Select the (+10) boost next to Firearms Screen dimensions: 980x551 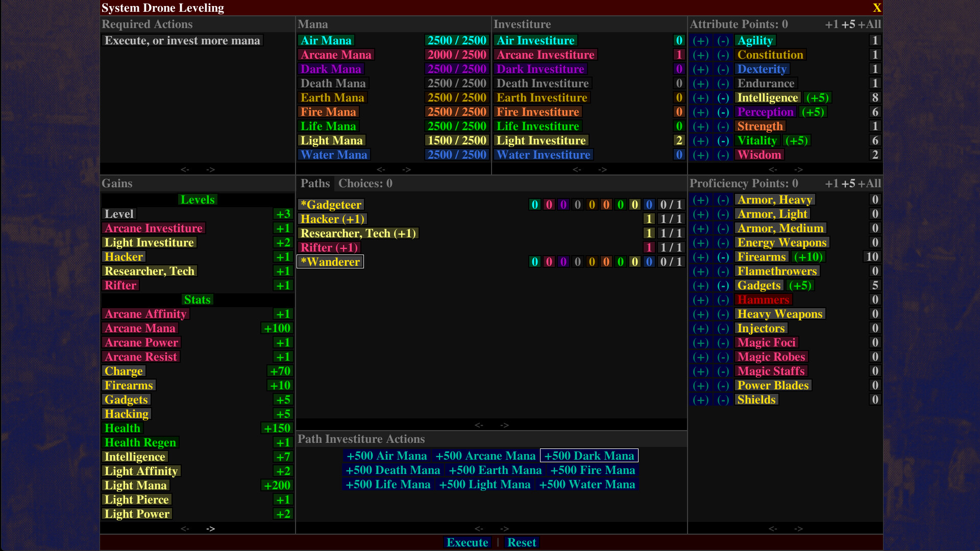pyautogui.click(x=808, y=257)
